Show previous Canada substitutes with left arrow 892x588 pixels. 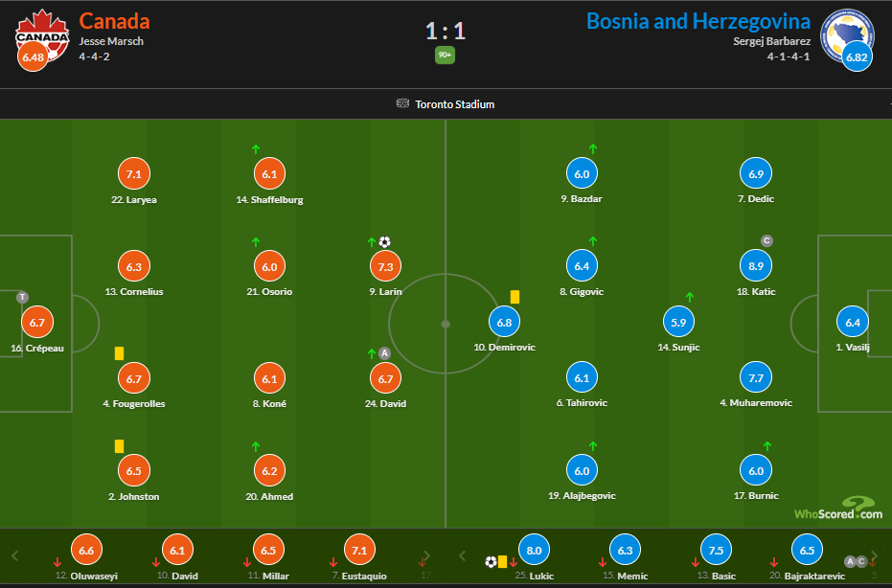(15, 555)
